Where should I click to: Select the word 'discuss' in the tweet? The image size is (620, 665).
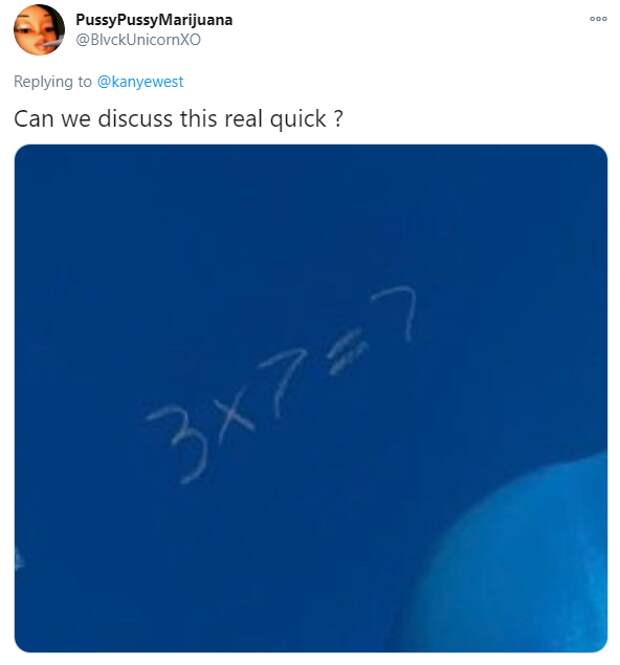point(136,118)
